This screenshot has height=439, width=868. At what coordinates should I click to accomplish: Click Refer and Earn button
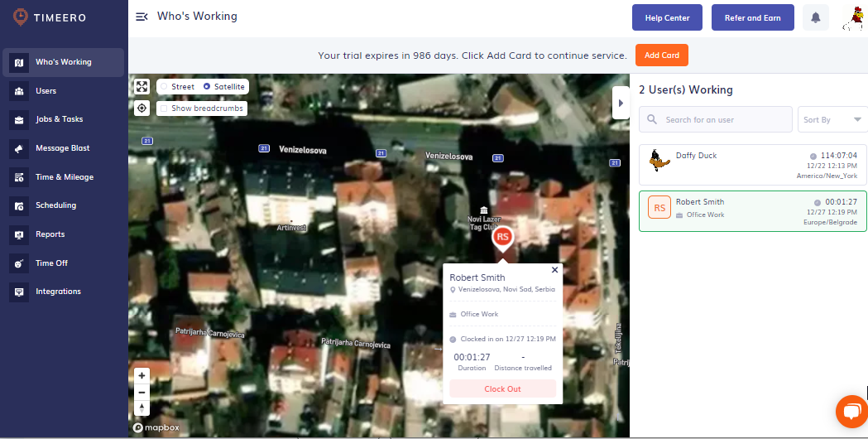click(752, 17)
